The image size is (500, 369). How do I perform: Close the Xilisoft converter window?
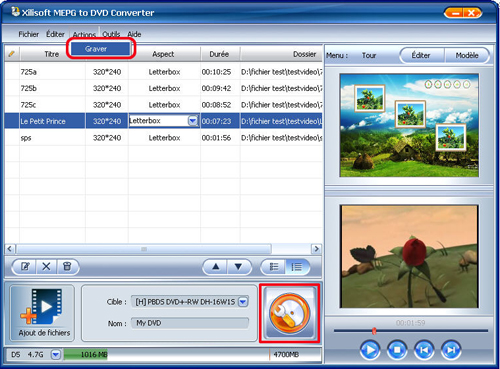pyautogui.click(x=471, y=13)
